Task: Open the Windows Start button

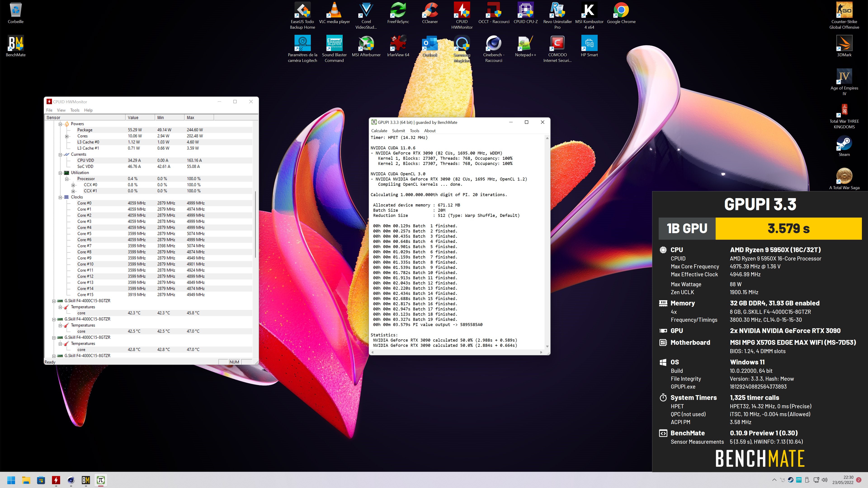Action: 11,480
